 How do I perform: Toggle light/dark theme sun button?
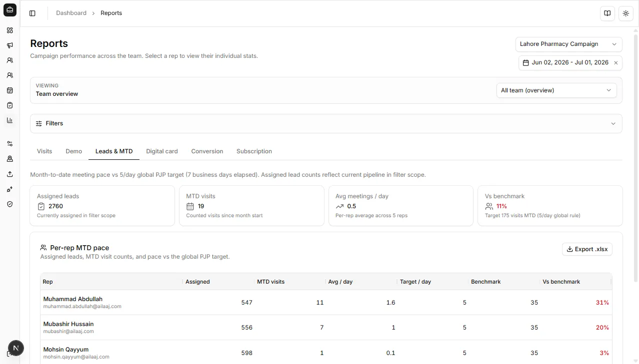(x=626, y=13)
